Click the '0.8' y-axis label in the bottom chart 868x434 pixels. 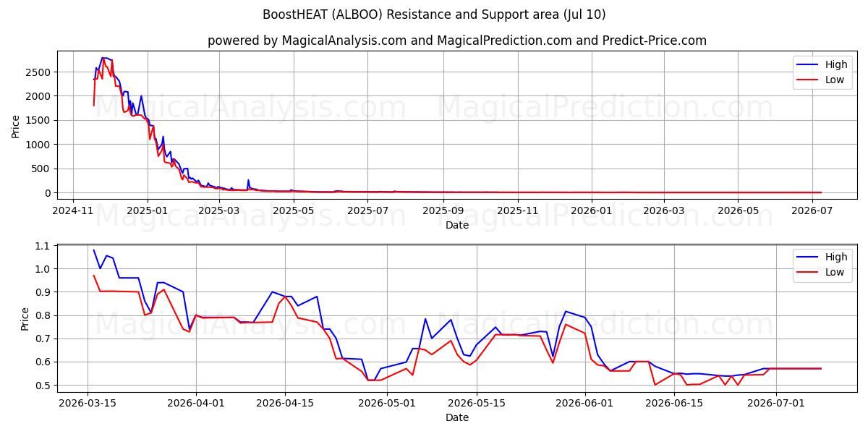(x=42, y=315)
